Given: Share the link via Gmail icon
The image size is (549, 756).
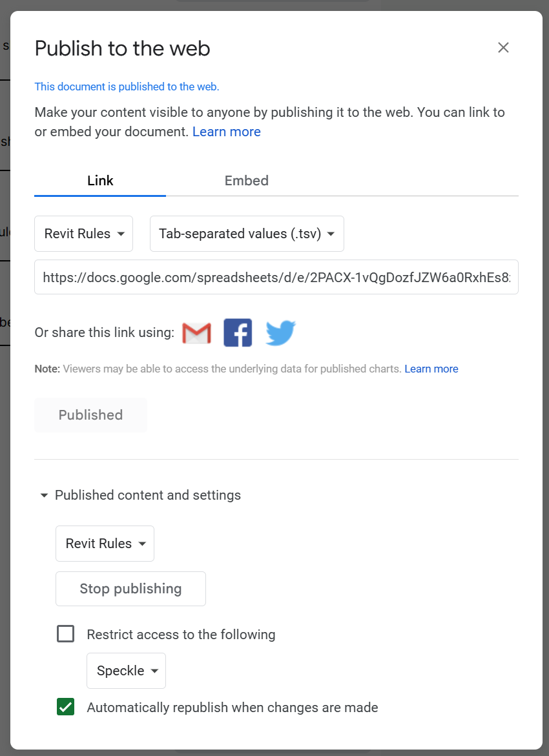Looking at the screenshot, I should click(x=196, y=332).
